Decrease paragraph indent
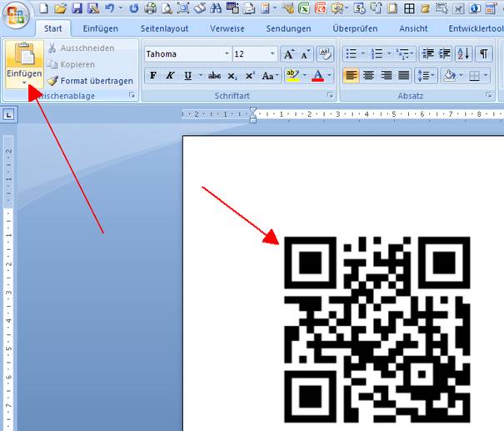The image size is (504, 431). pyautogui.click(x=428, y=53)
